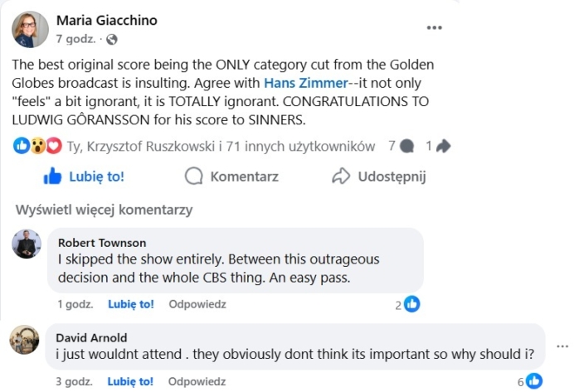This screenshot has height=392, width=584.
Task: Expand Wyświetl więcej komentarzy
Action: pos(104,210)
